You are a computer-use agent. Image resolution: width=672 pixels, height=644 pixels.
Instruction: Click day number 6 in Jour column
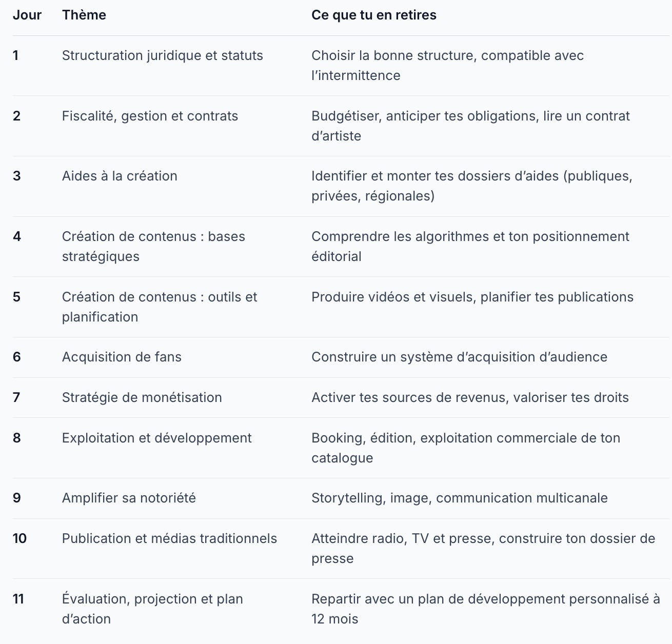coord(17,357)
